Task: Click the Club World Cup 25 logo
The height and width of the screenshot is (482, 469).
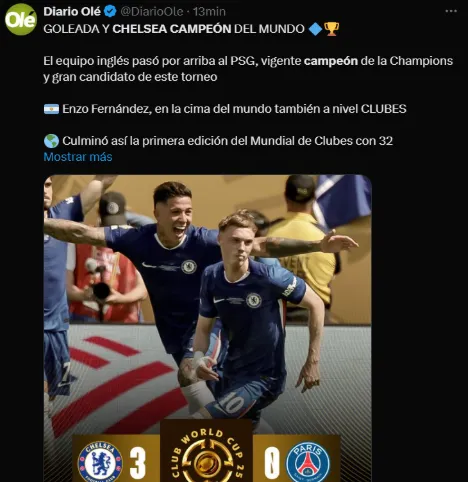Action: click(207, 457)
